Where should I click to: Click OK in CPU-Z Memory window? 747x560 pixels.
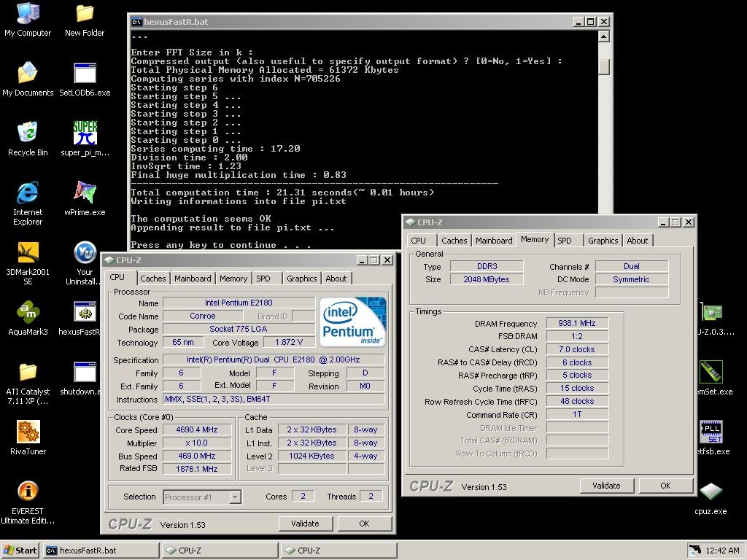[665, 486]
